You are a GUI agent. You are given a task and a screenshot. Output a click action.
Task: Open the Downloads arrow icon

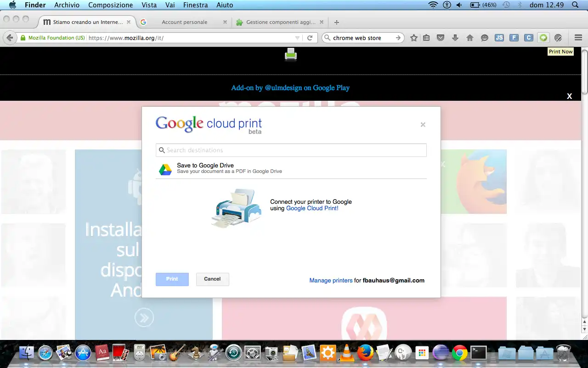click(x=455, y=38)
